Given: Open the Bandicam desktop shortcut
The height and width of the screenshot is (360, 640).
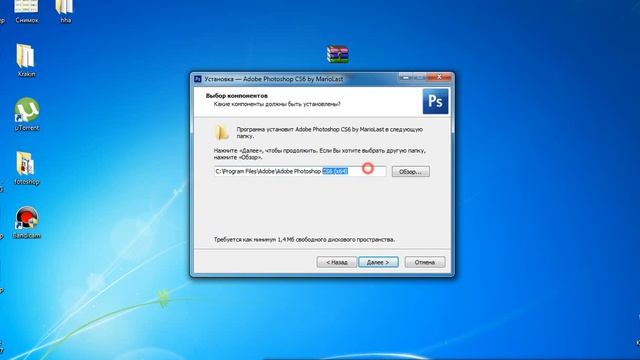Looking at the screenshot, I should tap(27, 222).
